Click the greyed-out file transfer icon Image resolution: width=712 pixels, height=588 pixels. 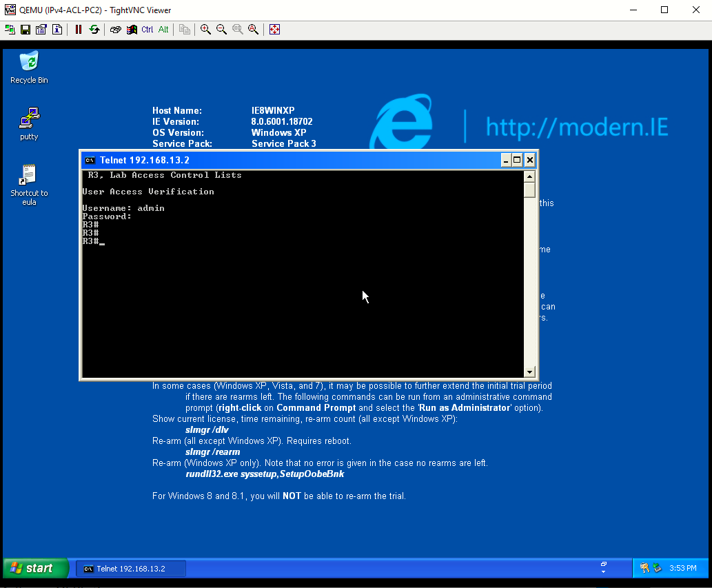(184, 30)
